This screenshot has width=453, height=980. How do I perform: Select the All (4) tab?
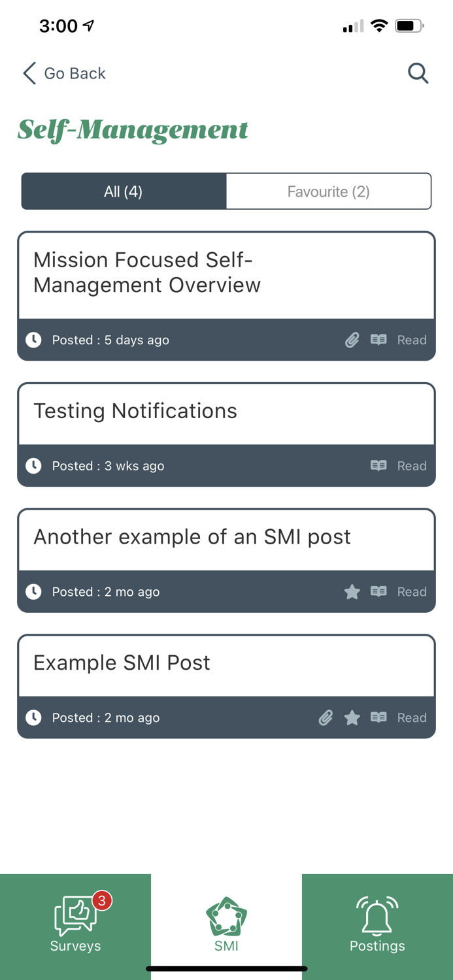click(124, 191)
